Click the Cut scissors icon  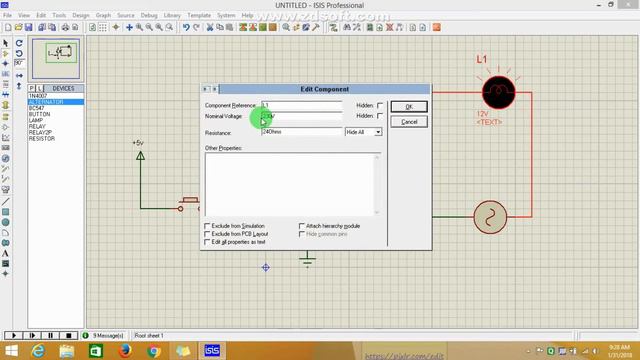pos(210,27)
